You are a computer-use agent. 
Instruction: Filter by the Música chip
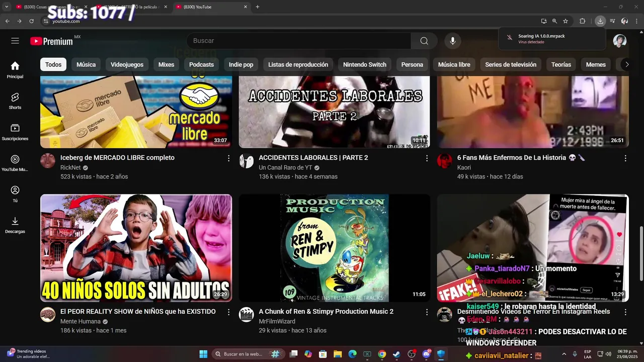tap(86, 64)
